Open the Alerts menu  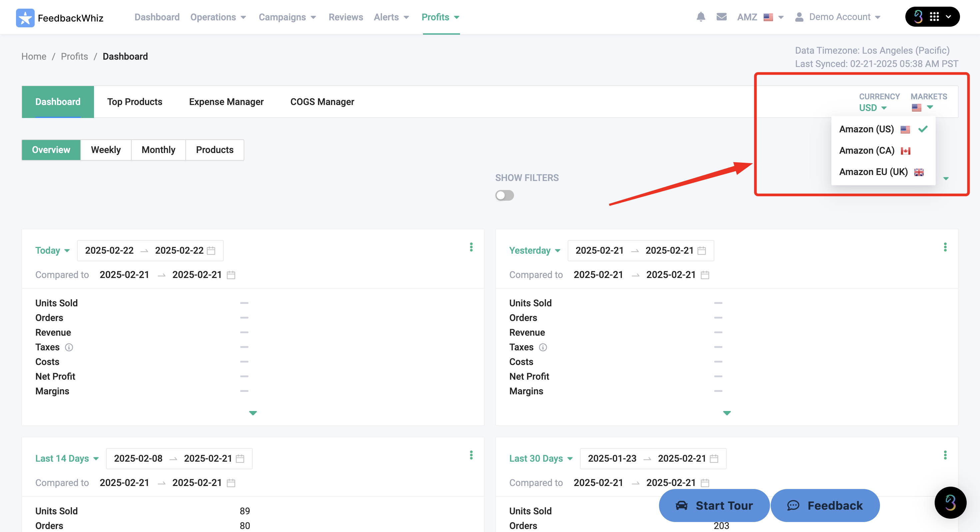pyautogui.click(x=391, y=17)
